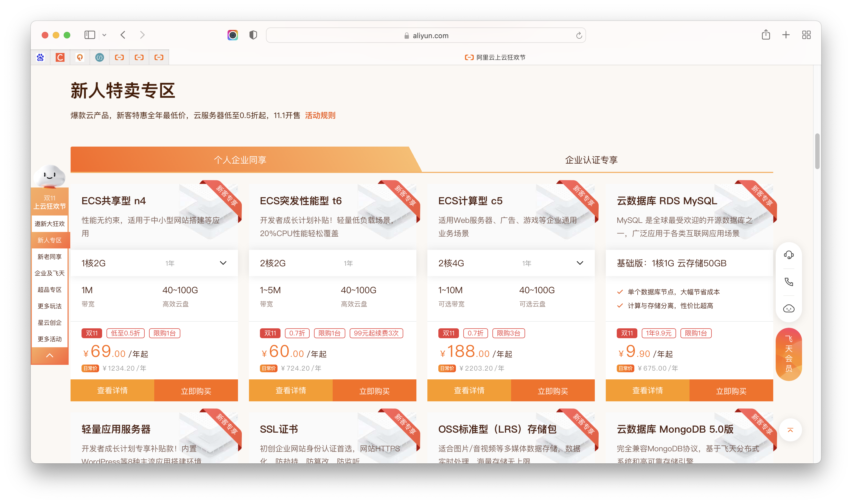Open the 飞天会员 floating button
Image resolution: width=852 pixels, height=504 pixels.
[x=789, y=354]
